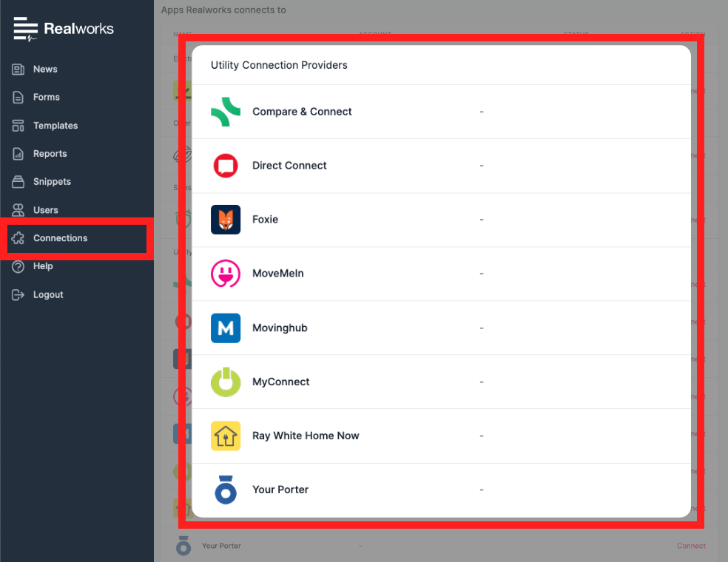Click the Utility Connection Providers heading
This screenshot has width=728, height=562.
click(x=279, y=65)
